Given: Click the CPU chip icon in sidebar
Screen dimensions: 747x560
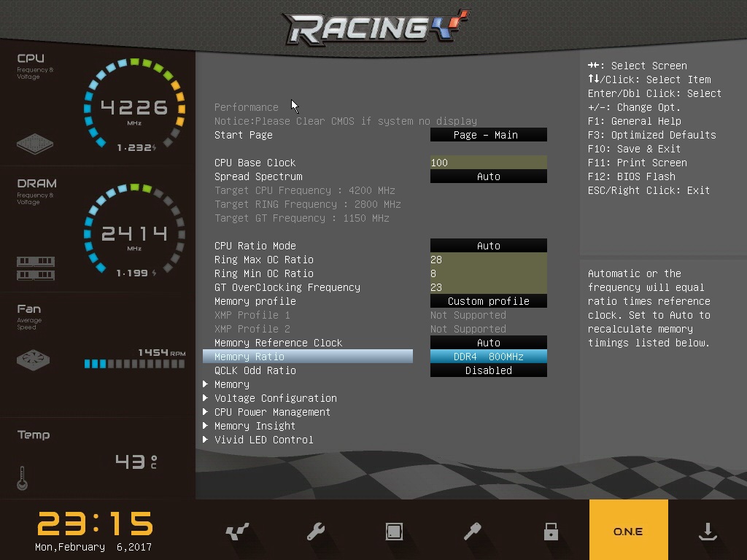Looking at the screenshot, I should [35, 143].
